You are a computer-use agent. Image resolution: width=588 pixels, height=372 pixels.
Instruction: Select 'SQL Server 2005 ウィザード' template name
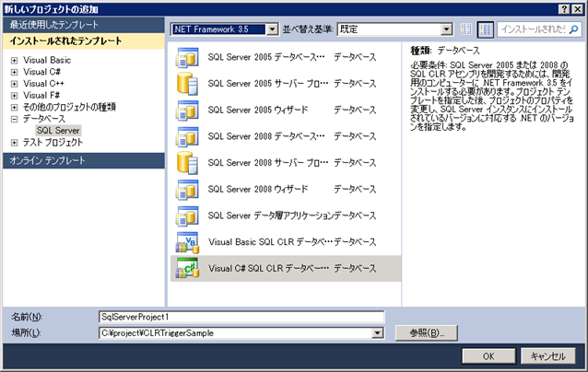click(x=258, y=110)
